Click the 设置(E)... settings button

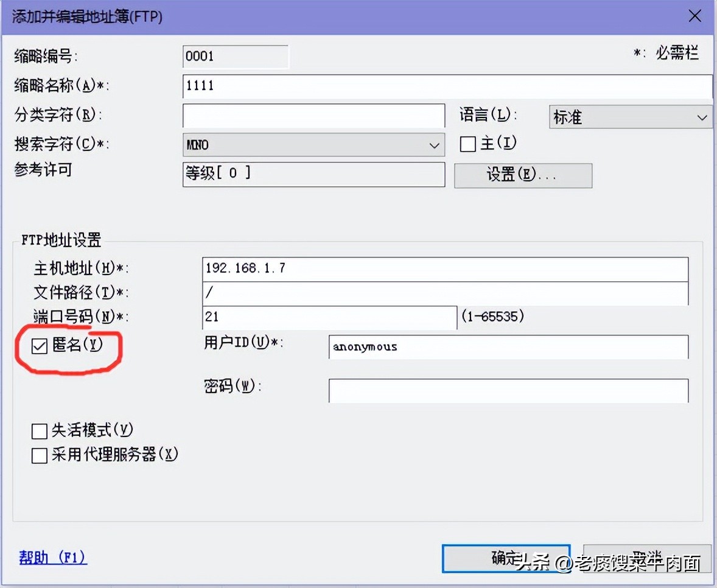pyautogui.click(x=522, y=175)
